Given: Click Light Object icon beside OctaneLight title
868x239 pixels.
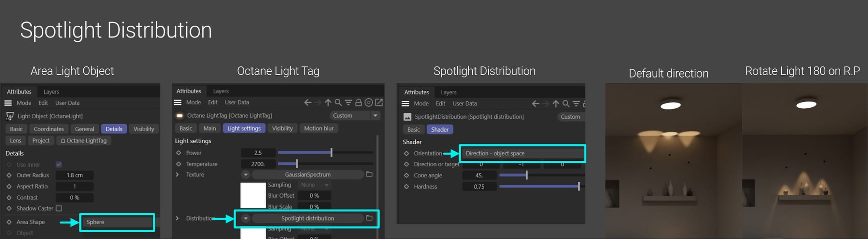Looking at the screenshot, I should [x=10, y=116].
